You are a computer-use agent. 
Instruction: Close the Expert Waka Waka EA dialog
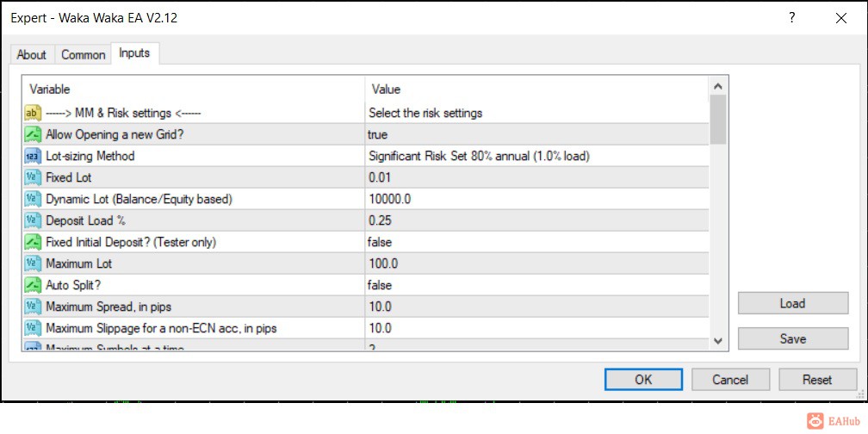click(841, 18)
